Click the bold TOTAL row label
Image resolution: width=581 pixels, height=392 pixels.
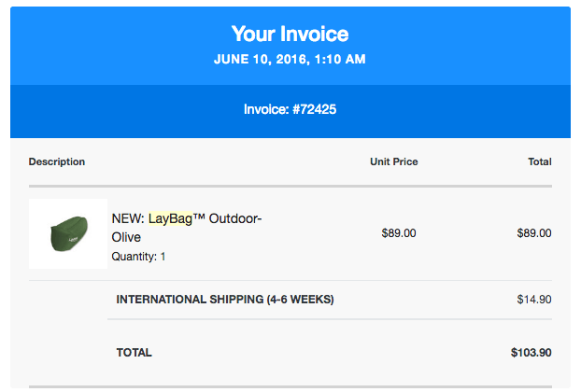(134, 353)
